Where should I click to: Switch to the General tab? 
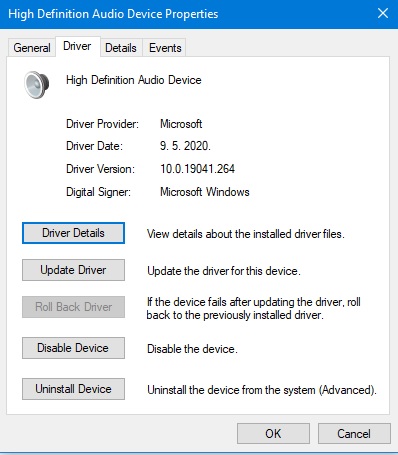tap(32, 48)
